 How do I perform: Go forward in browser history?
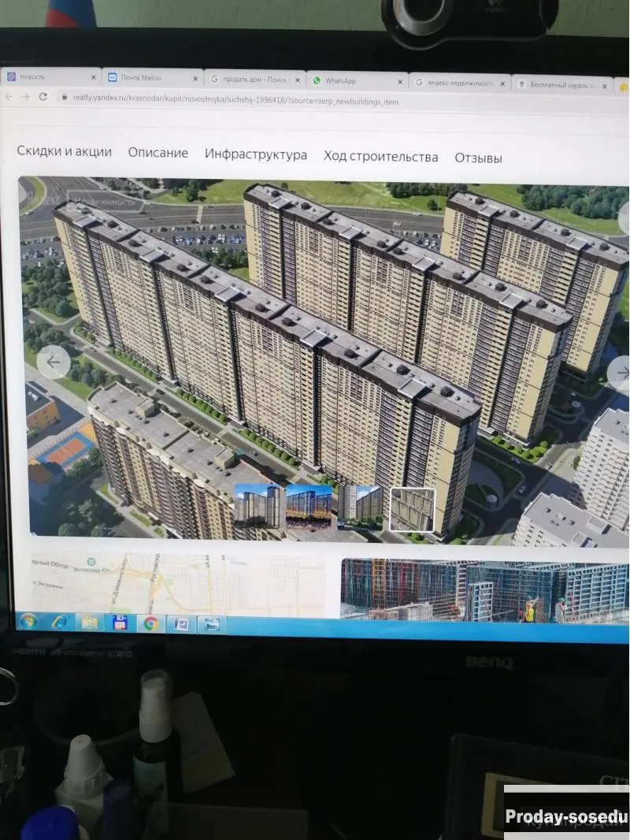[26, 96]
